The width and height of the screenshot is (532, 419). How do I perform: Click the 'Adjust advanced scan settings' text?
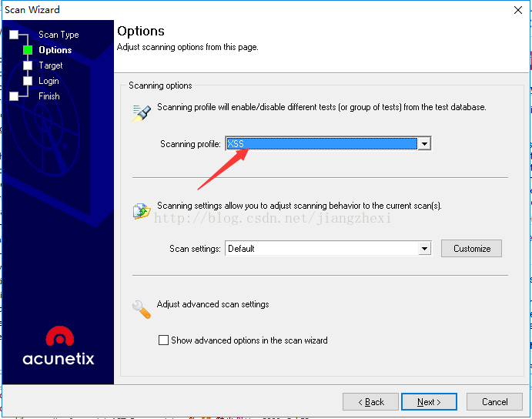[x=212, y=304]
